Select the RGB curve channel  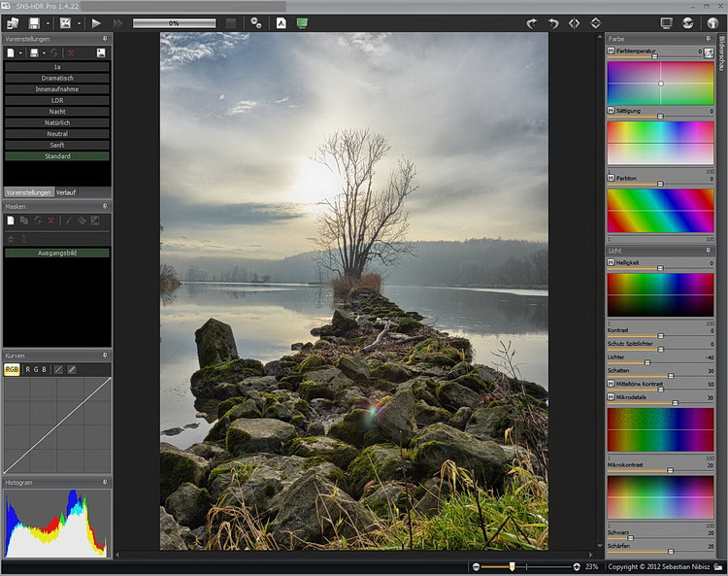coord(12,370)
